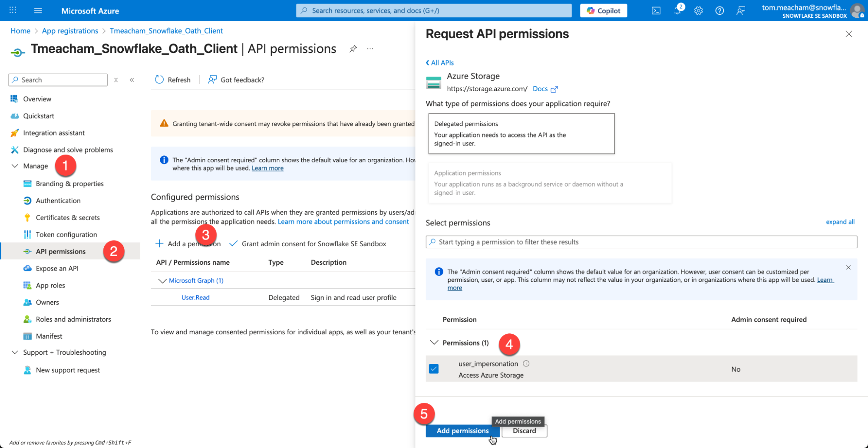Dismiss the admin consent info banner
The height and width of the screenshot is (448, 868).
tap(848, 267)
